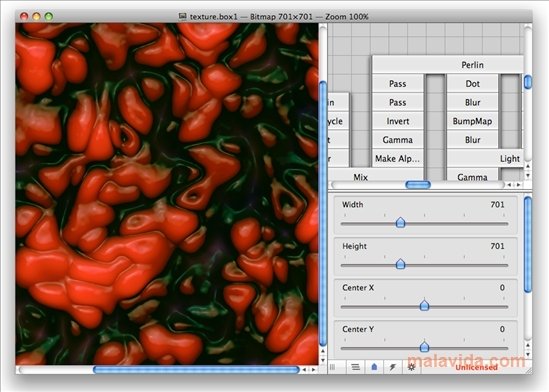Click the blue home icon in bottom toolbar

tap(374, 367)
